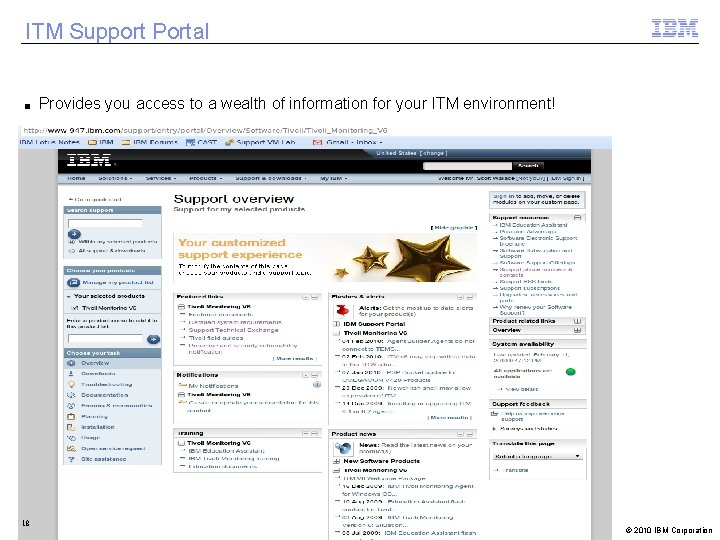720x540 pixels.
Task: Click the Product news disc icon
Action: point(343,448)
